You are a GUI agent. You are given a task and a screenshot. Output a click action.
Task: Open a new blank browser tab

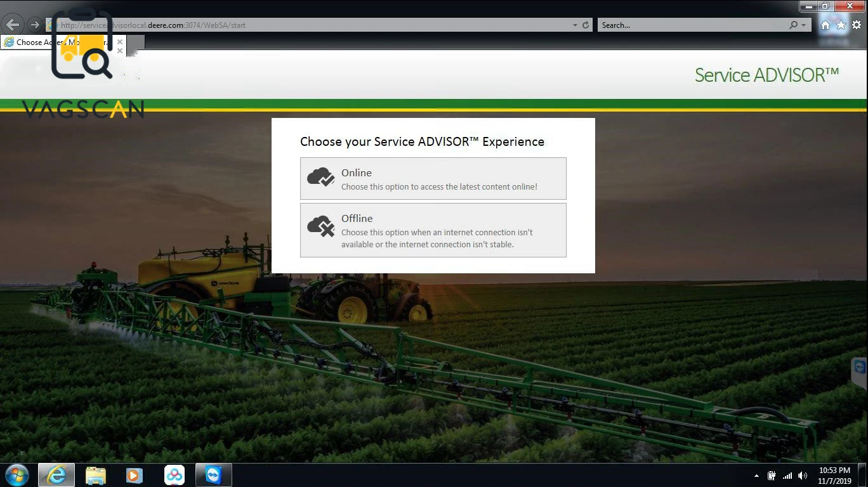135,42
